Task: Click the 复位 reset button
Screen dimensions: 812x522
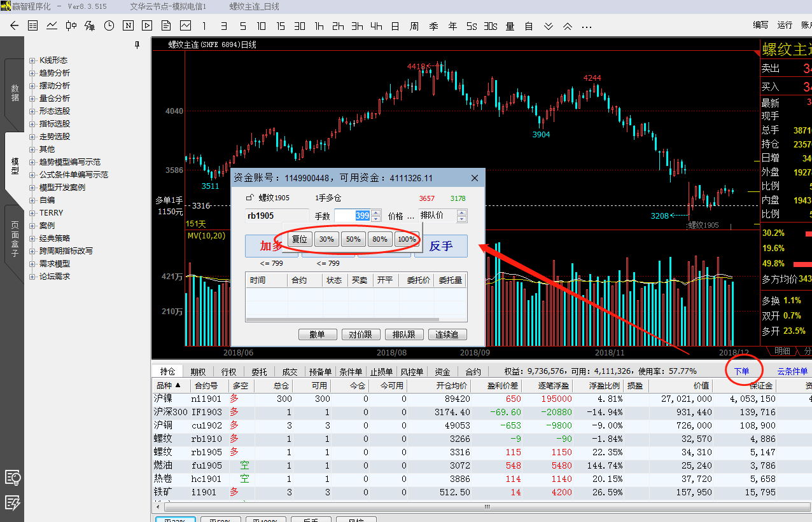Action: (x=300, y=240)
